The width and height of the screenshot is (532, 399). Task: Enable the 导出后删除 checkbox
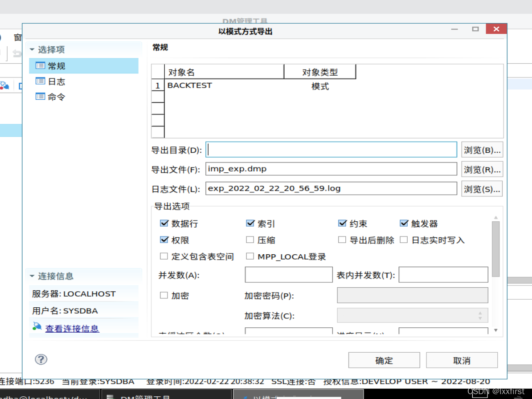coord(342,240)
